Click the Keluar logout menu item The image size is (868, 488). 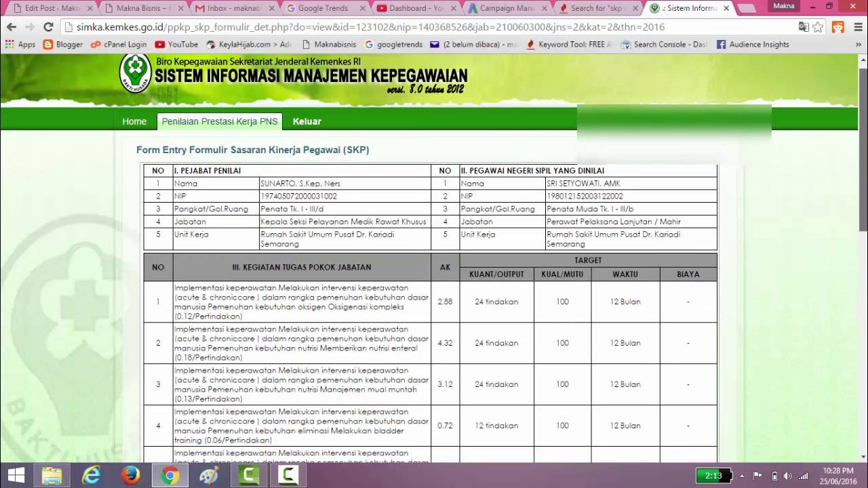point(307,121)
